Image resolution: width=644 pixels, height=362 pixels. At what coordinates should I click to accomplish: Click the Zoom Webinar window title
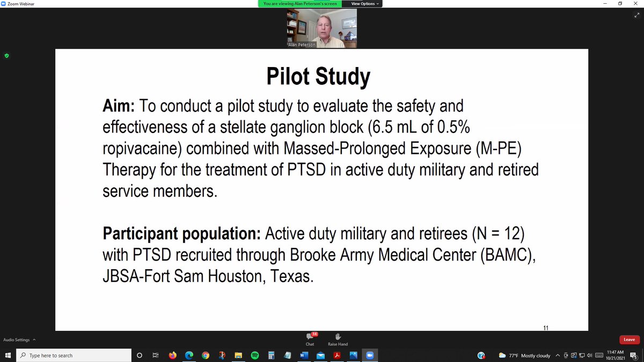(20, 3)
